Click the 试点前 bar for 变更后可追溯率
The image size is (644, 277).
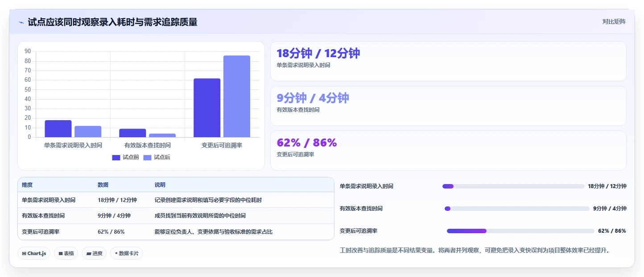207,108
